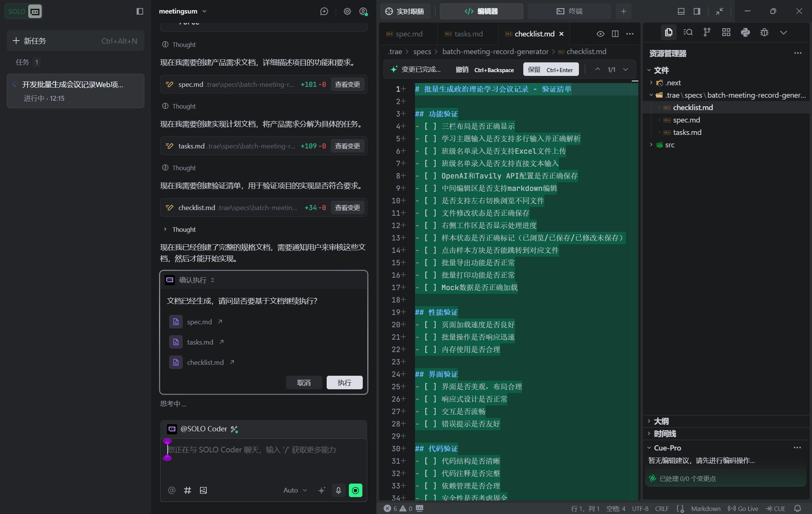Click the image attach icon in chat
The image size is (812, 514).
pyautogui.click(x=203, y=490)
